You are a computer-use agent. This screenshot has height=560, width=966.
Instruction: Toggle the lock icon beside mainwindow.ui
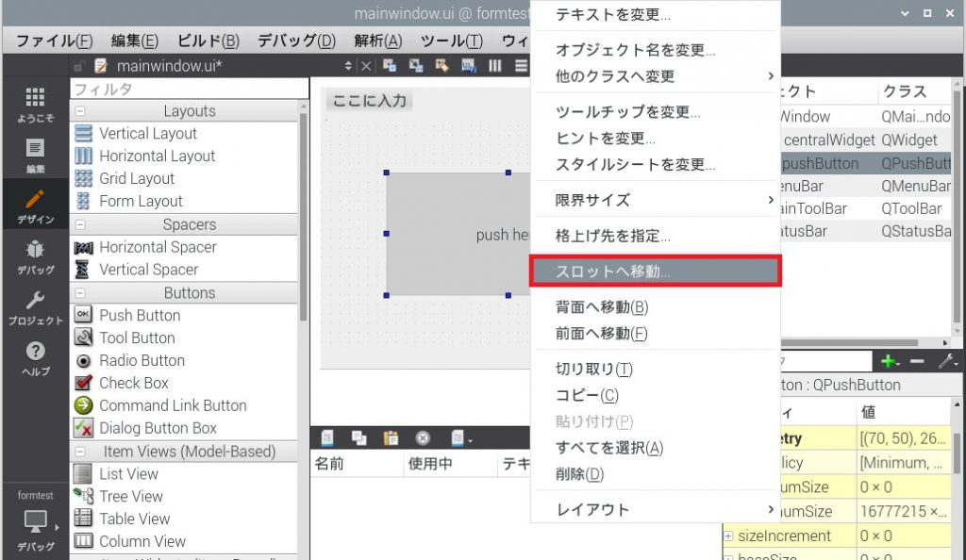pyautogui.click(x=79, y=66)
